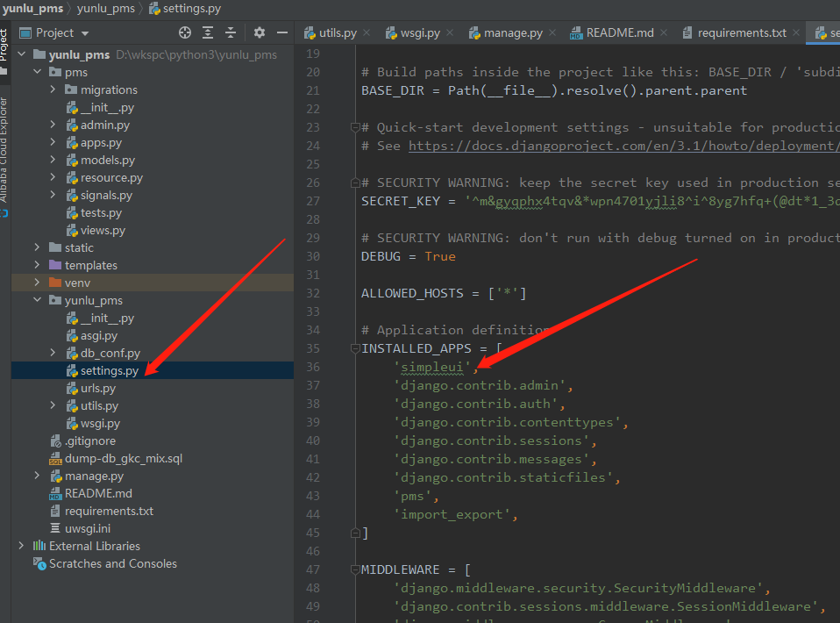Close the wsgi.py tab
This screenshot has width=840, height=623.
pos(450,32)
